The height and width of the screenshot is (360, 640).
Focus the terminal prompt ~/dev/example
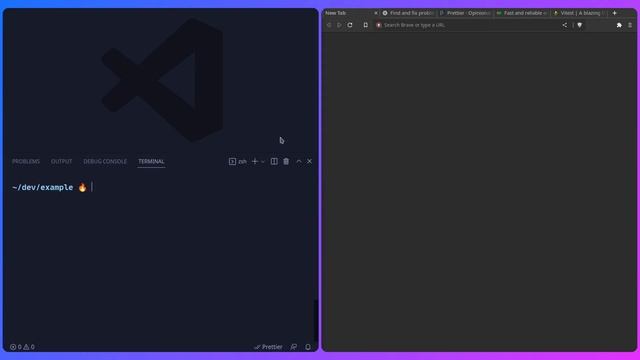42,187
